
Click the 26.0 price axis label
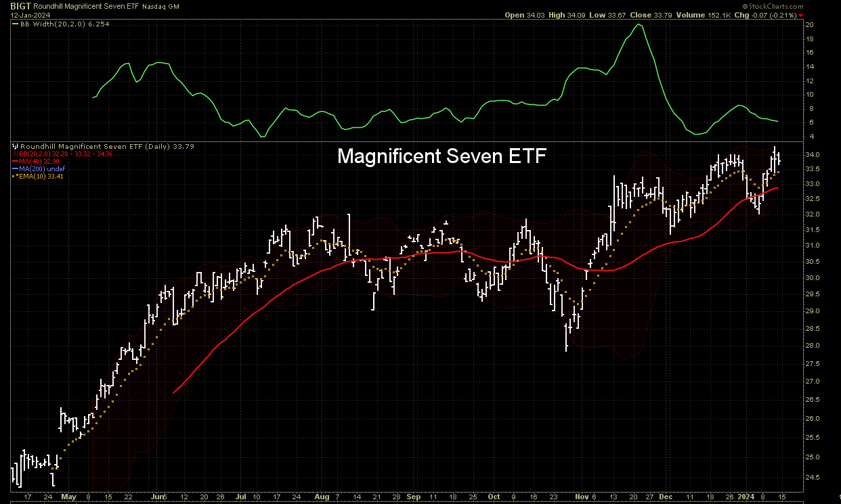pos(813,419)
